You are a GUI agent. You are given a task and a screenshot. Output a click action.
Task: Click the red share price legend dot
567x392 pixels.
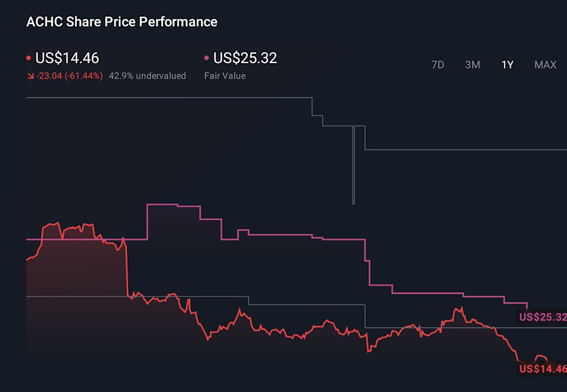click(x=28, y=58)
